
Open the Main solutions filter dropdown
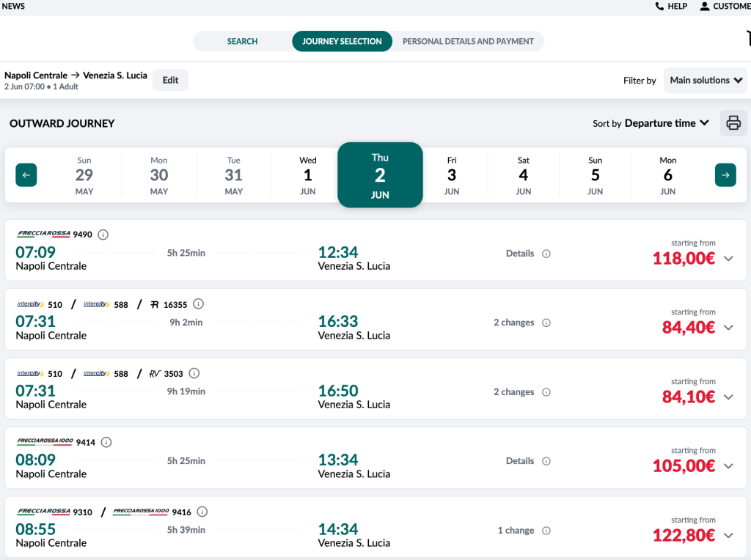(706, 80)
